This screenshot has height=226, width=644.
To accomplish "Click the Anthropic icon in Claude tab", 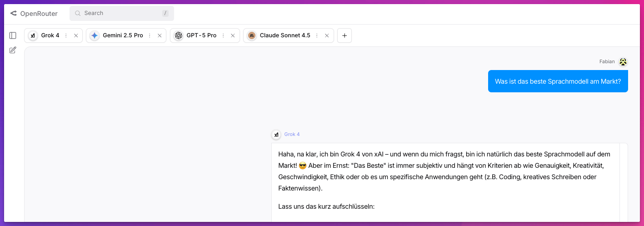I will 252,35.
